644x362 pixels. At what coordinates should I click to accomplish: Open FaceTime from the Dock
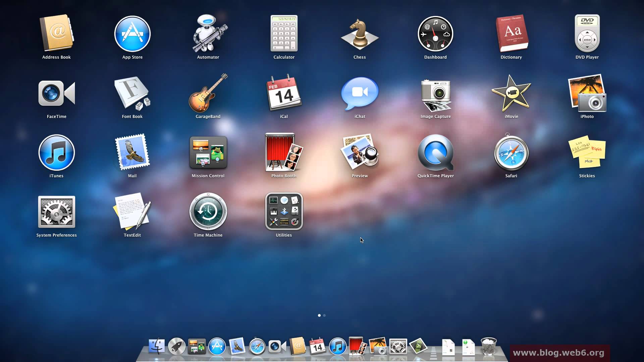pos(277,346)
